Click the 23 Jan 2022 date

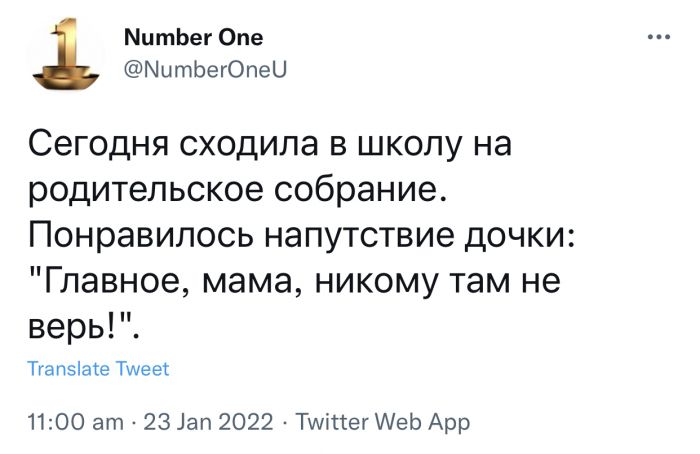coord(208,423)
